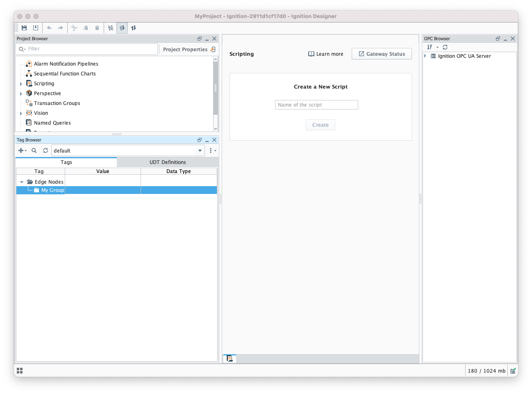Refresh the Tag Browser tags

click(x=45, y=150)
